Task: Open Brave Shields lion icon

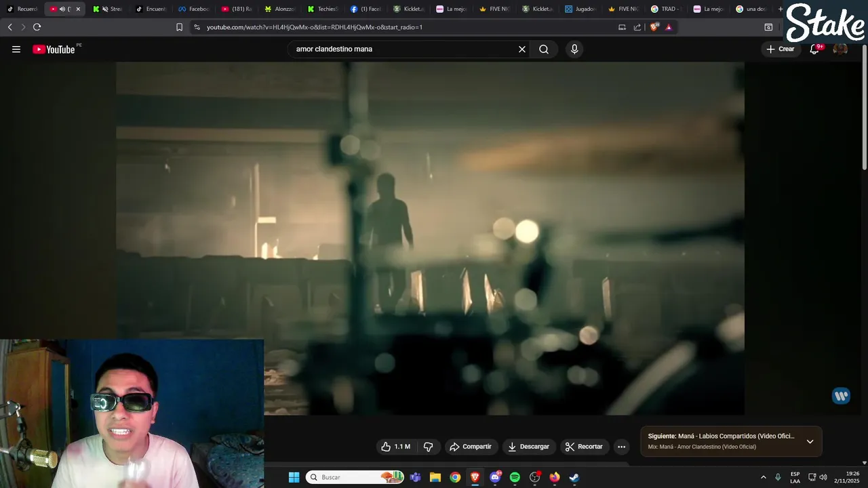Action: click(654, 27)
